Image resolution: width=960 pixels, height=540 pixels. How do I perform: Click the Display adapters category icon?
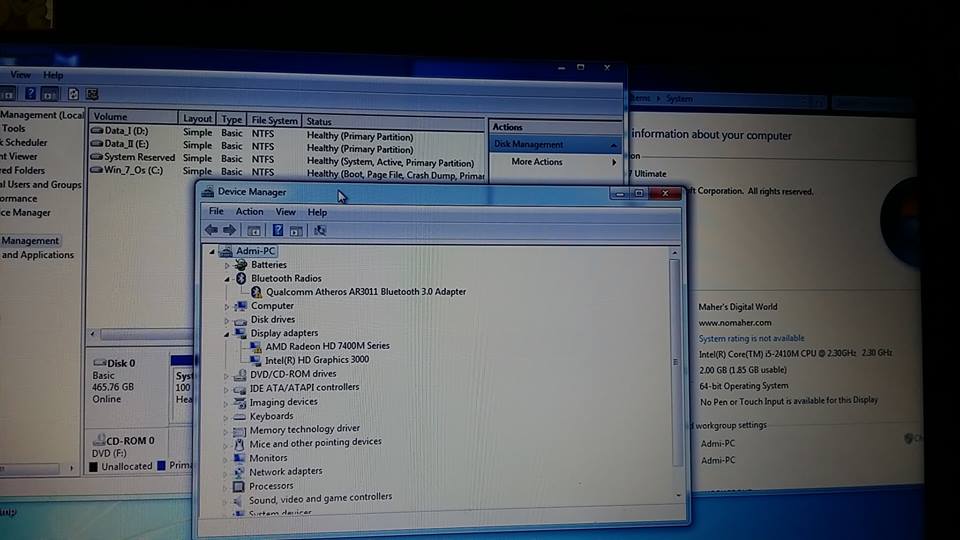click(x=240, y=333)
